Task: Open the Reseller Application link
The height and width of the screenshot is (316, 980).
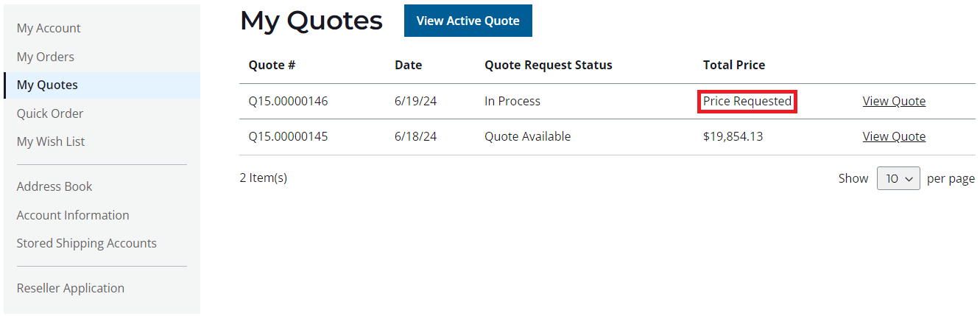Action: (x=71, y=288)
